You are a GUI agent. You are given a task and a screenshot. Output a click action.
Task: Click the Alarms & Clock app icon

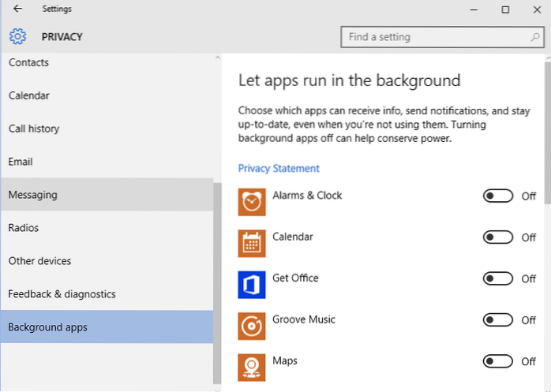tap(252, 202)
